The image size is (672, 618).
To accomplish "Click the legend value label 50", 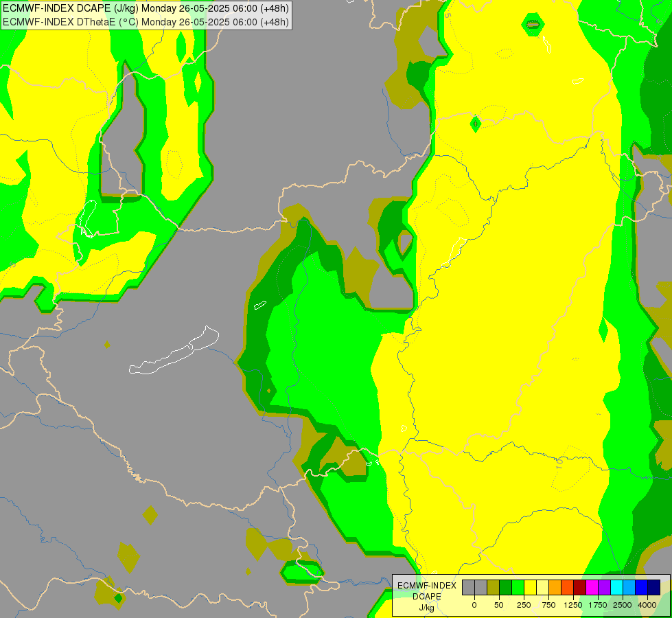I will tap(499, 605).
